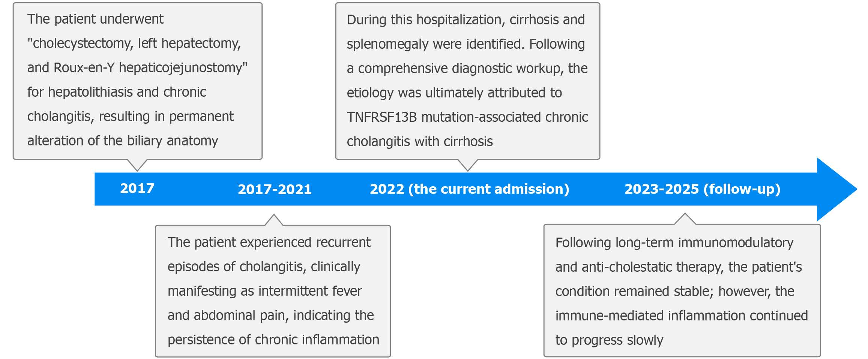
Task: Click the "Roux-en-Y hepaticojejunostomy" text
Action: coord(150,68)
